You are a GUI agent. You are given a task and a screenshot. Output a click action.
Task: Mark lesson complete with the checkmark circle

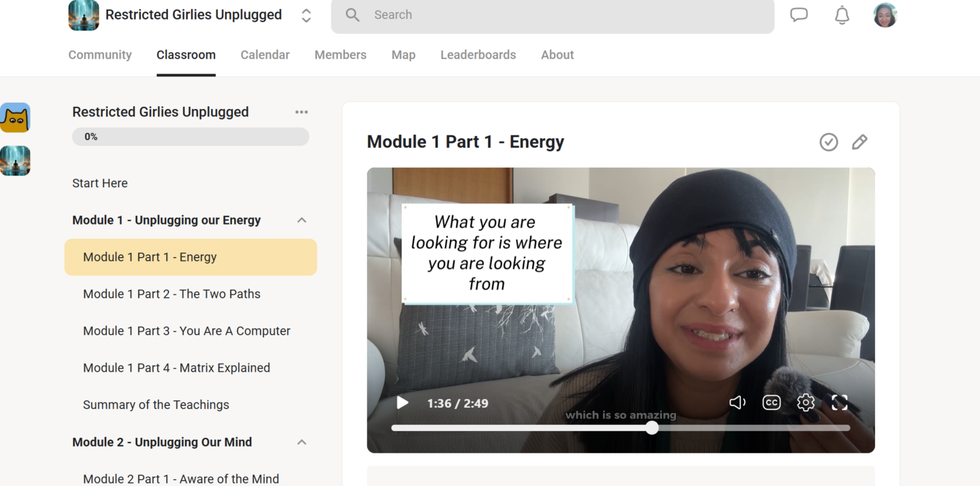(x=828, y=142)
